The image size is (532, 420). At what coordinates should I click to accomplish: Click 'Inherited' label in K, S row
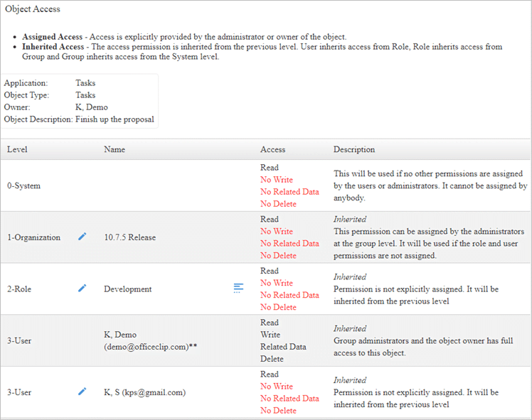coord(350,380)
